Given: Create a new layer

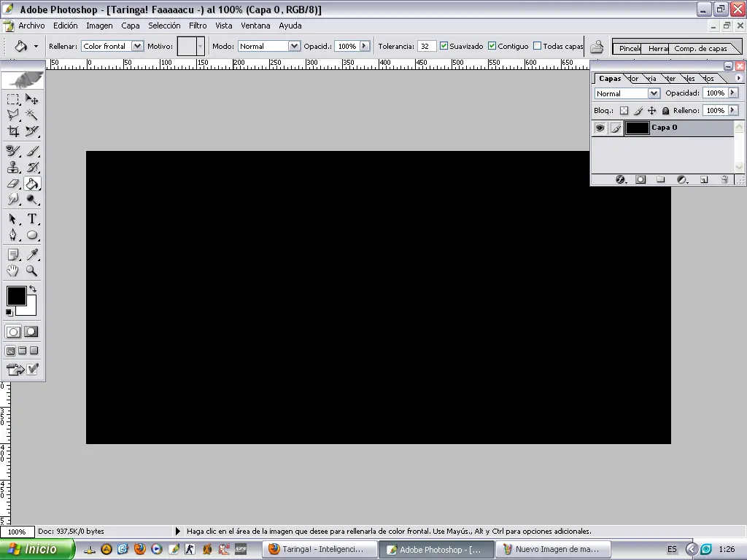Looking at the screenshot, I should point(704,179).
